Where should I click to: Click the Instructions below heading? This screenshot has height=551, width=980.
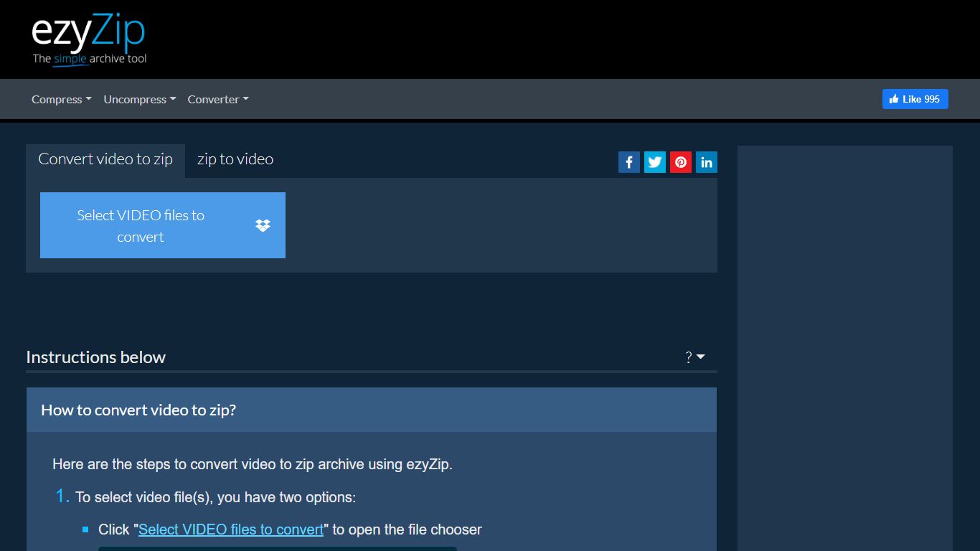pos(96,357)
